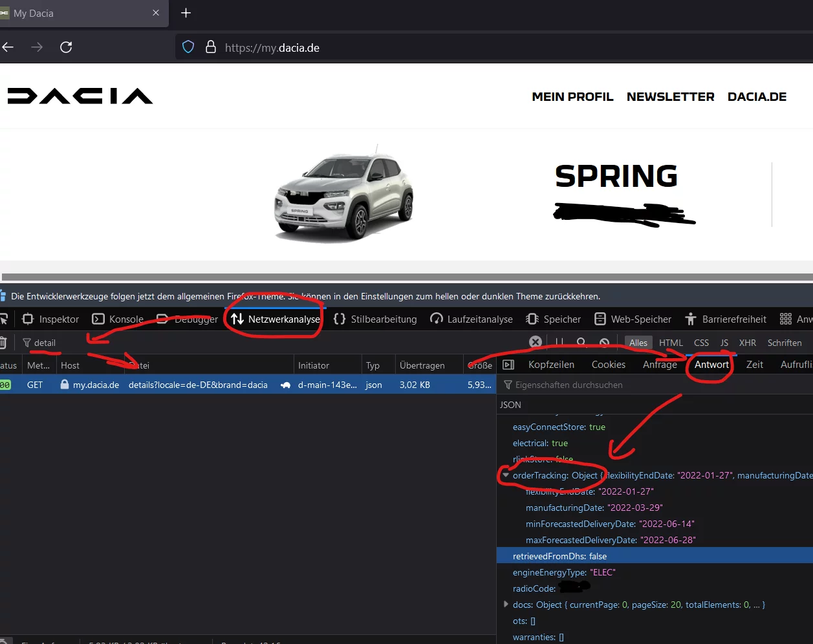
Task: Click the Dacia Spring car image
Action: pos(343,194)
